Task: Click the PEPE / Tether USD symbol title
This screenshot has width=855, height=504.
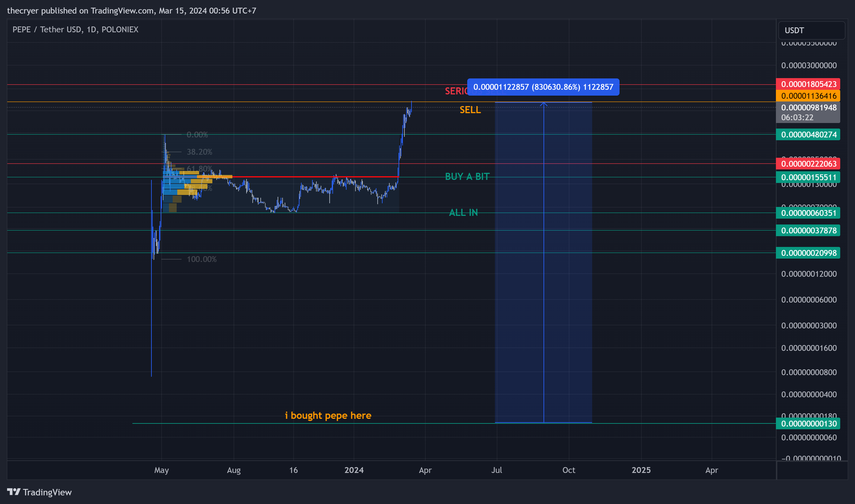Action: (x=75, y=30)
